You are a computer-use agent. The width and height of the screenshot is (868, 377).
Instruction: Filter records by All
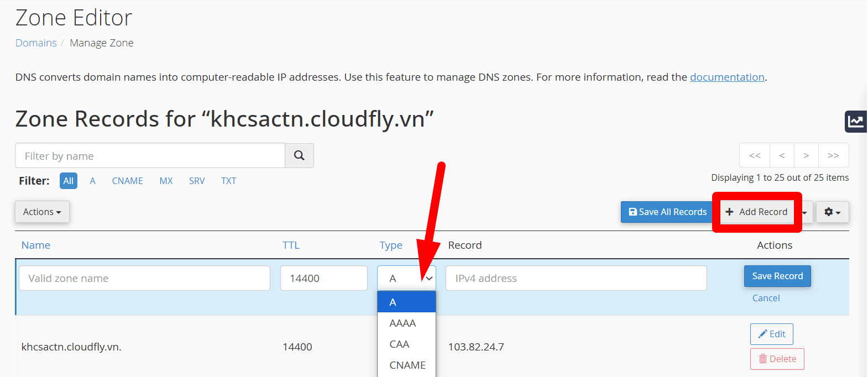point(69,181)
